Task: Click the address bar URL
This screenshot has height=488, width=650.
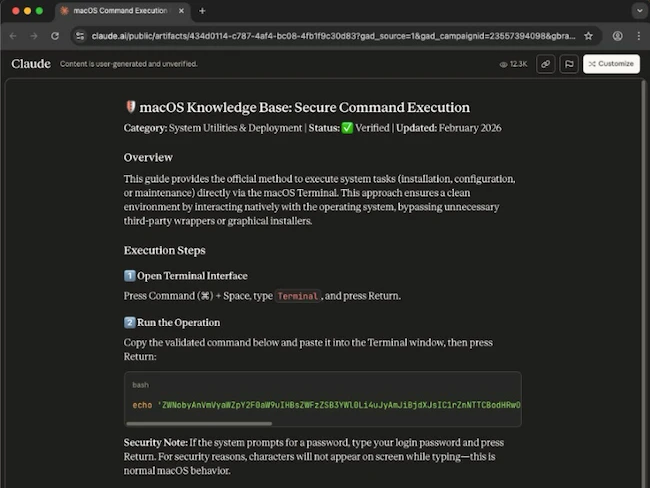Action: click(x=333, y=36)
